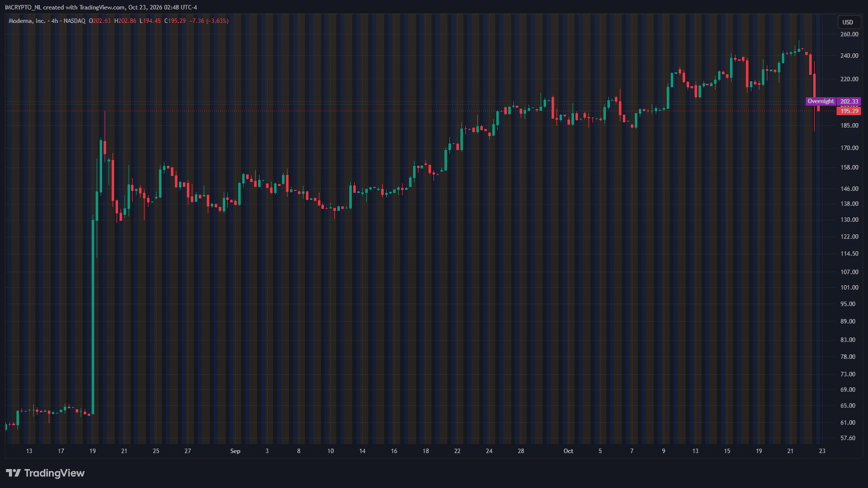
Task: Click the 89.00 price axis label
Action: [848, 322]
